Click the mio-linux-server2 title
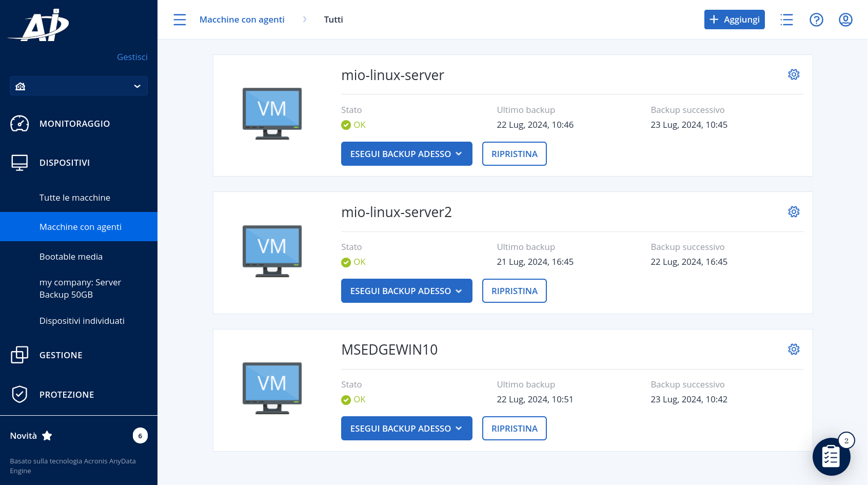Image resolution: width=868 pixels, height=485 pixels. click(397, 212)
